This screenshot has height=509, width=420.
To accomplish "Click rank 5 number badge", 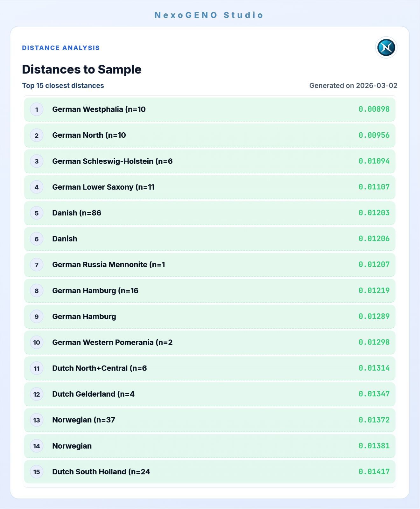I will [x=37, y=213].
